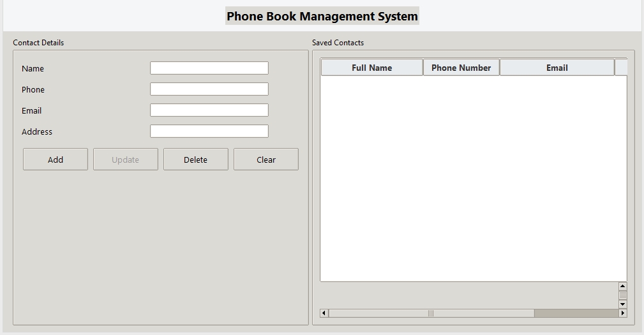The image size is (644, 335).
Task: Click the Phone Book Management System title
Action: 322,17
